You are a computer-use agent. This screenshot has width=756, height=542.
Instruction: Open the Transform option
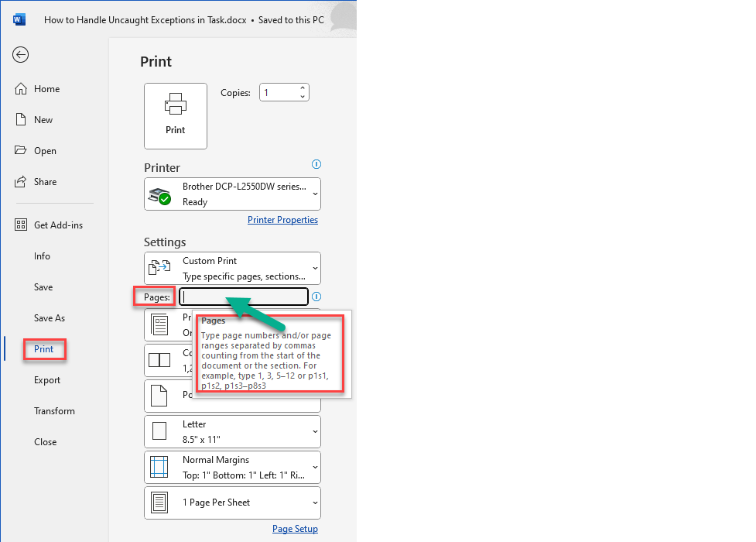54,410
